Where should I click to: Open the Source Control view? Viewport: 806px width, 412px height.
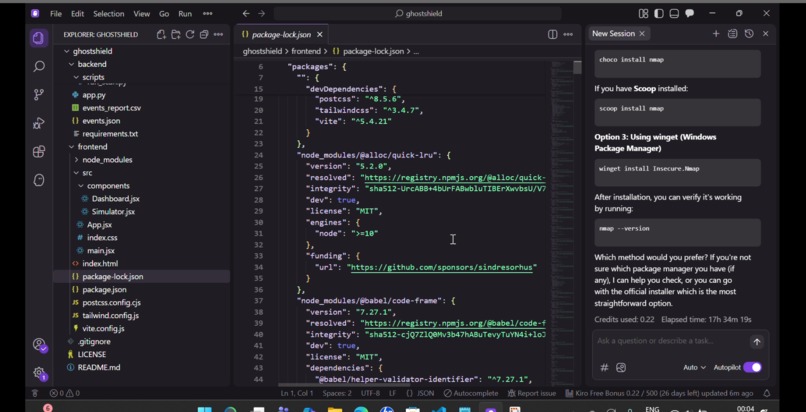point(39,95)
